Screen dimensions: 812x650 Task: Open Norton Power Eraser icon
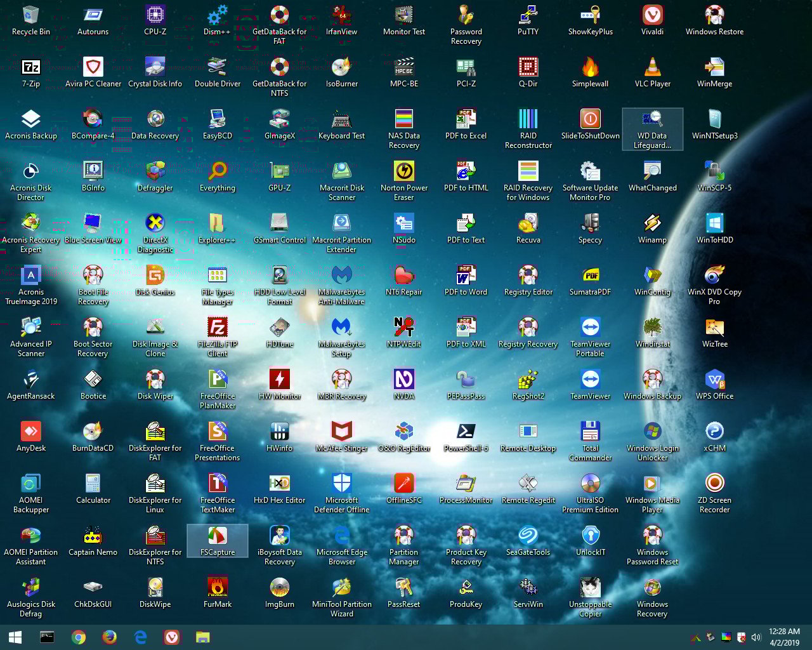click(403, 181)
